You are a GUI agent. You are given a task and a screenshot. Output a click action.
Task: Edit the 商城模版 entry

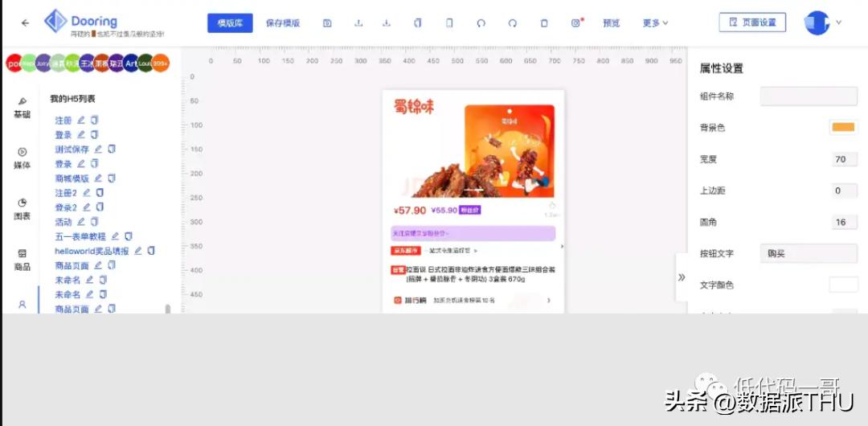click(x=99, y=178)
